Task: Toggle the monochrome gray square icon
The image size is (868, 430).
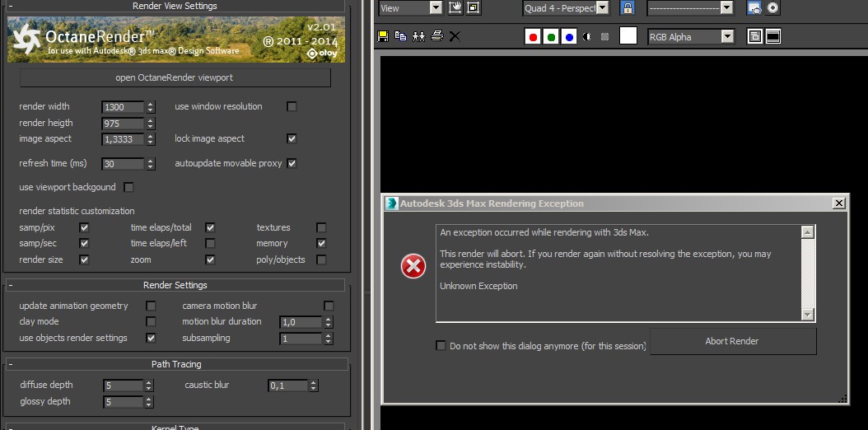Action: (605, 36)
